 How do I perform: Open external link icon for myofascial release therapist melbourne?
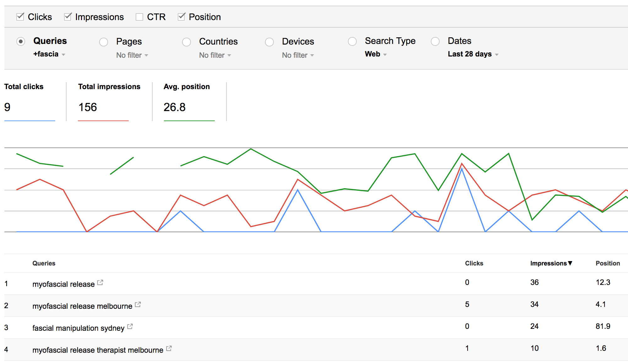coord(169,348)
